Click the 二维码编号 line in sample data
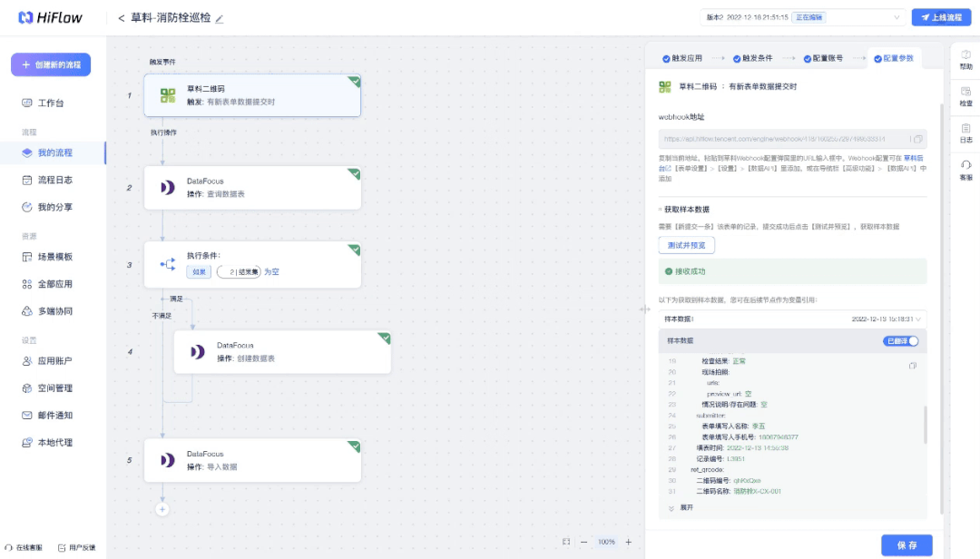 tap(728, 481)
